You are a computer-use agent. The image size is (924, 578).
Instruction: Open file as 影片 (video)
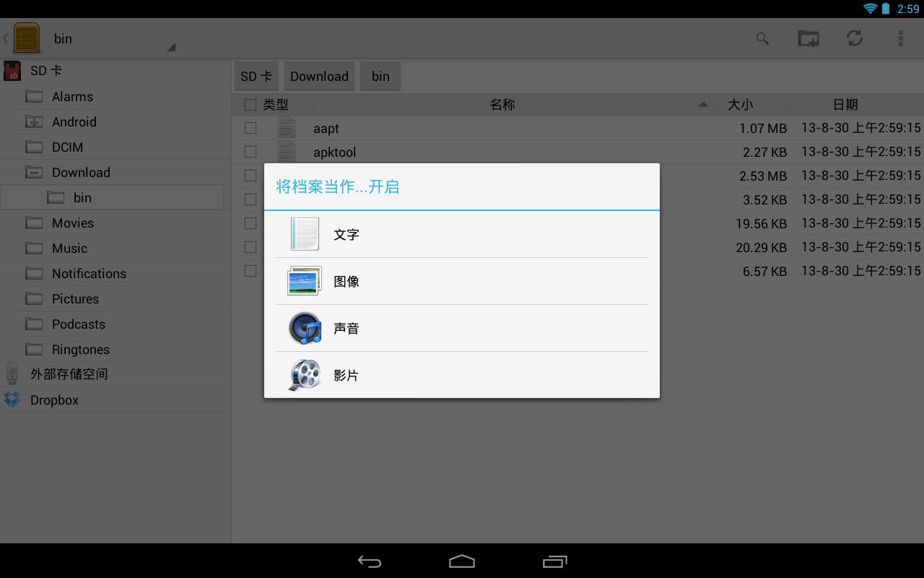click(x=462, y=375)
